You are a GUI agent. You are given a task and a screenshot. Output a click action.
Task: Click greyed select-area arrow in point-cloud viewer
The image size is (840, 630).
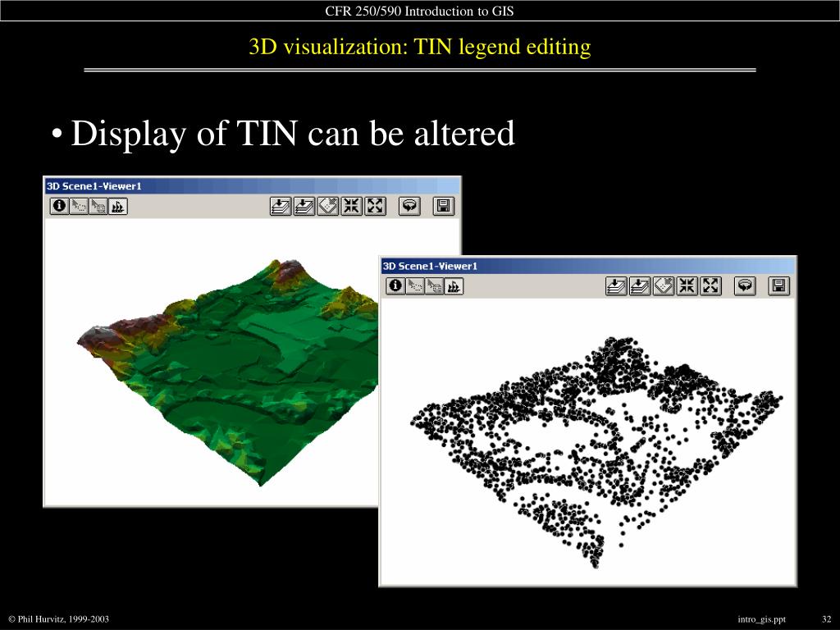click(x=434, y=286)
